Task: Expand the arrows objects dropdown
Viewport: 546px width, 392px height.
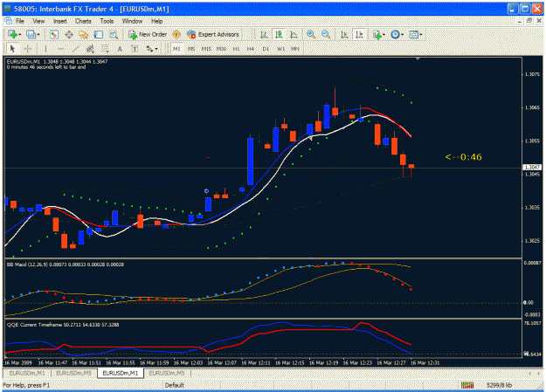Action: (156, 49)
